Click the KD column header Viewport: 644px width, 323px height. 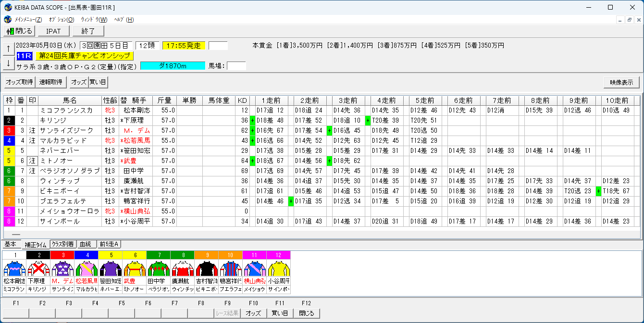click(x=242, y=100)
